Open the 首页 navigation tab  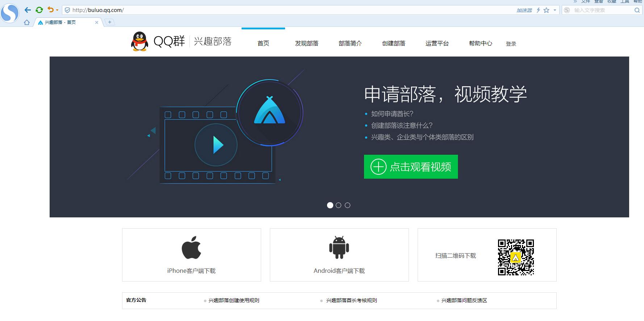tap(263, 43)
